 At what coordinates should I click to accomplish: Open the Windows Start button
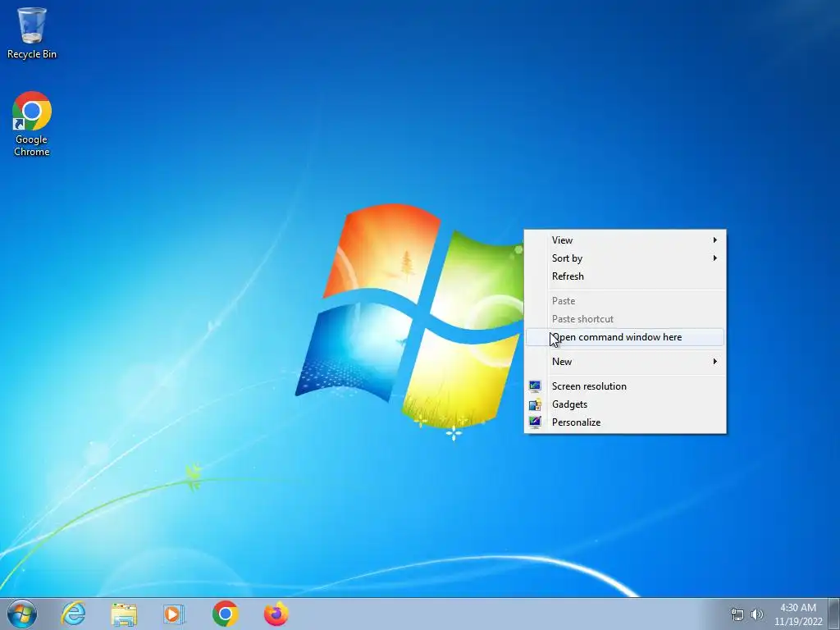click(22, 614)
